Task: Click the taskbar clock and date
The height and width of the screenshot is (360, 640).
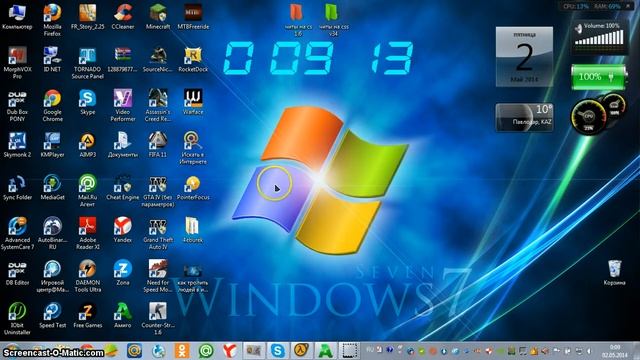Action: point(615,351)
